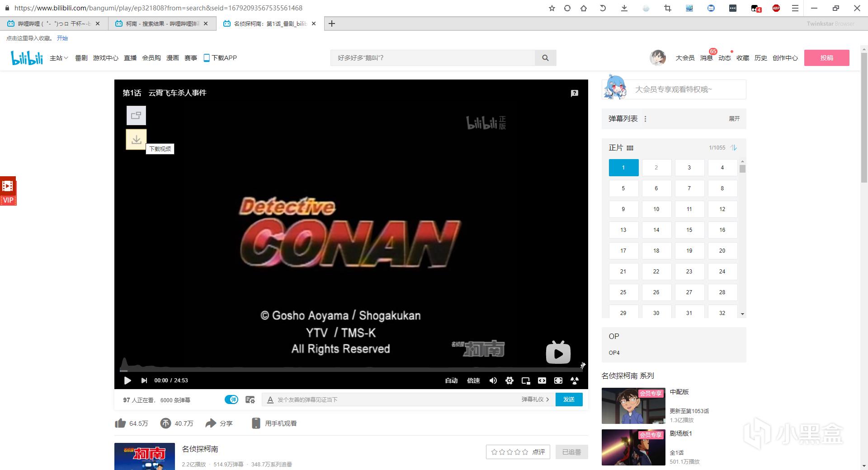This screenshot has height=470, width=868.
Task: Open the 主站 dropdown menu
Action: [x=59, y=58]
